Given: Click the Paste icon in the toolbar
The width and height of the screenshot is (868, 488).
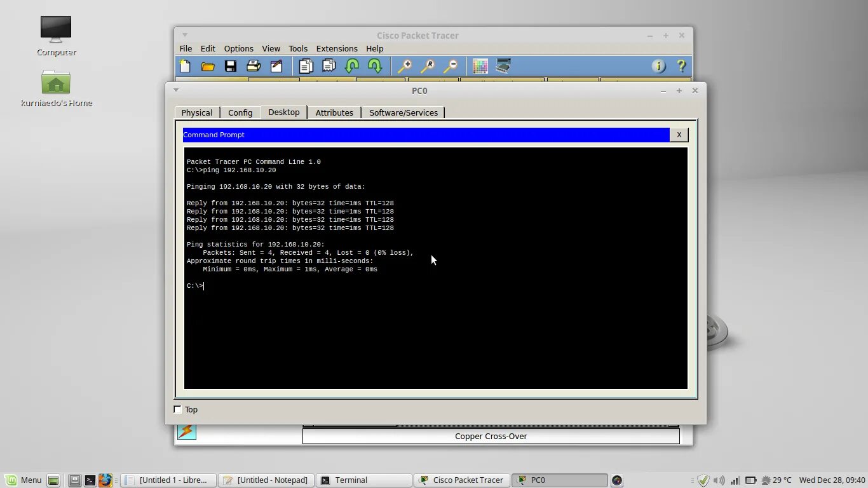Looking at the screenshot, I should tap(329, 66).
